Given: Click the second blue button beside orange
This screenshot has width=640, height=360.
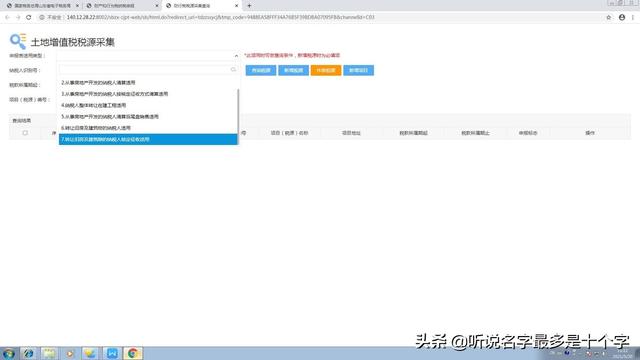Looking at the screenshot, I should point(293,70).
